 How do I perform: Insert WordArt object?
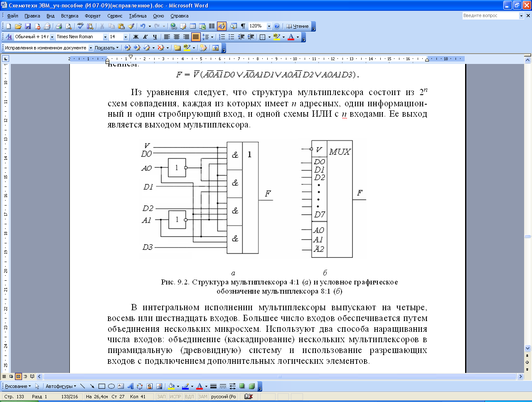[x=130, y=386]
